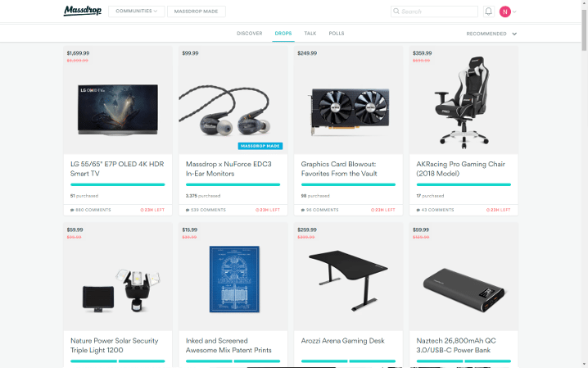Focus the Search input field
Image resolution: width=588 pixels, height=368 pixels.
[434, 11]
